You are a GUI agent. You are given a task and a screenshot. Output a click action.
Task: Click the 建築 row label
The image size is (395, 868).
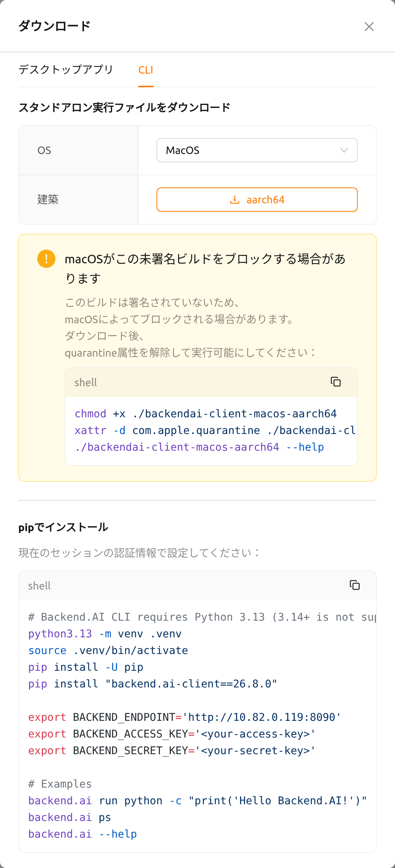pos(48,200)
